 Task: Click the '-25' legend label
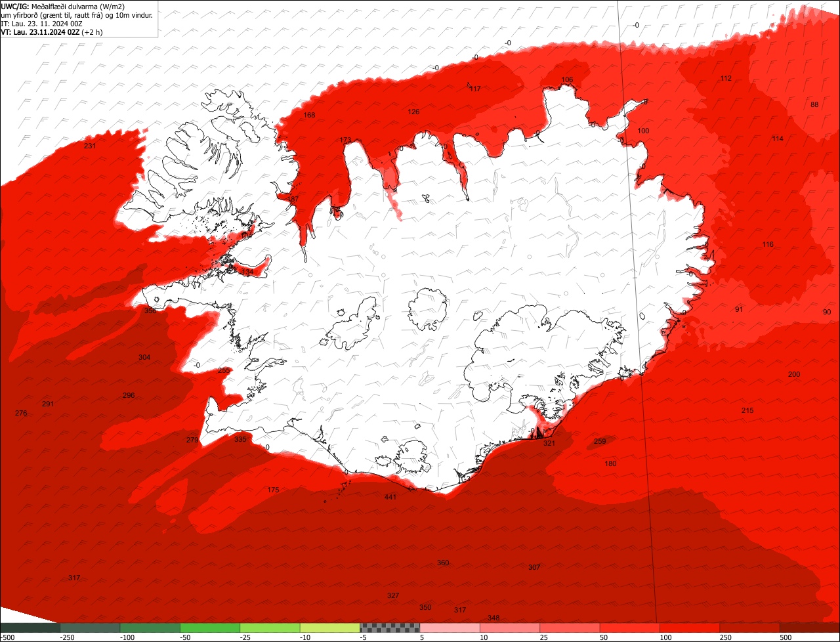tap(247, 637)
